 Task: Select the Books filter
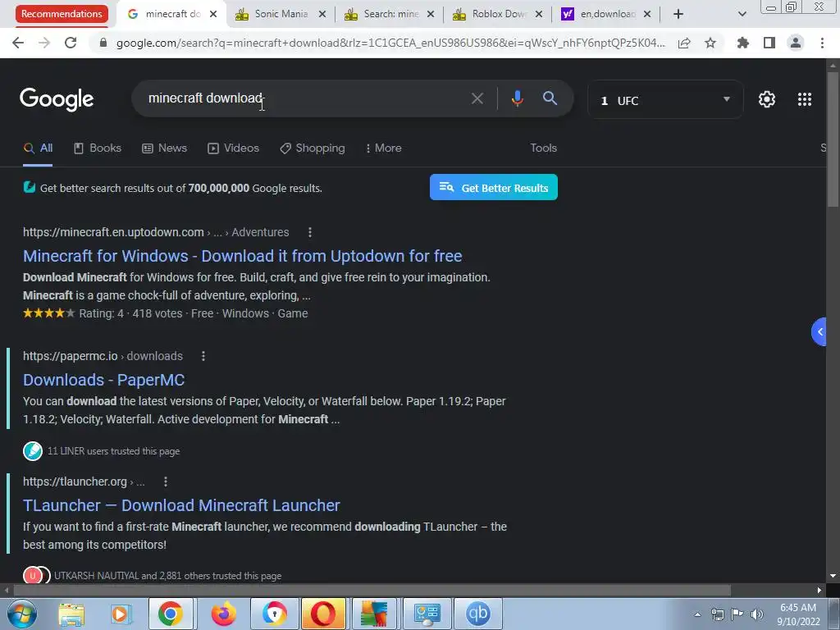(98, 148)
